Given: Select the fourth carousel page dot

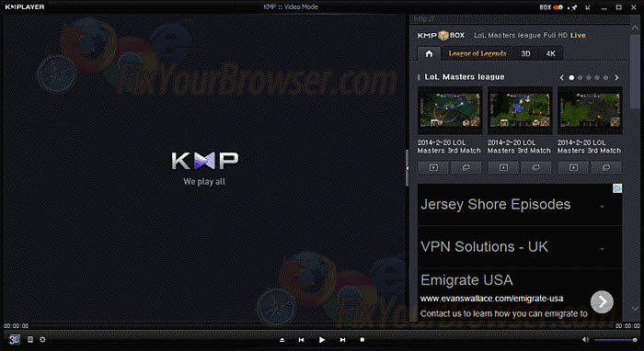Looking at the screenshot, I should click(597, 77).
